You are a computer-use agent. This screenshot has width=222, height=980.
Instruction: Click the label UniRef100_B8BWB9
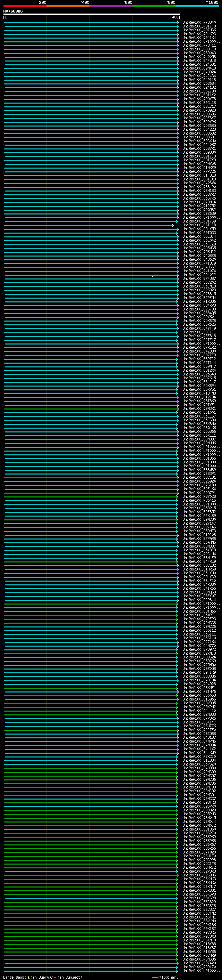point(199,470)
